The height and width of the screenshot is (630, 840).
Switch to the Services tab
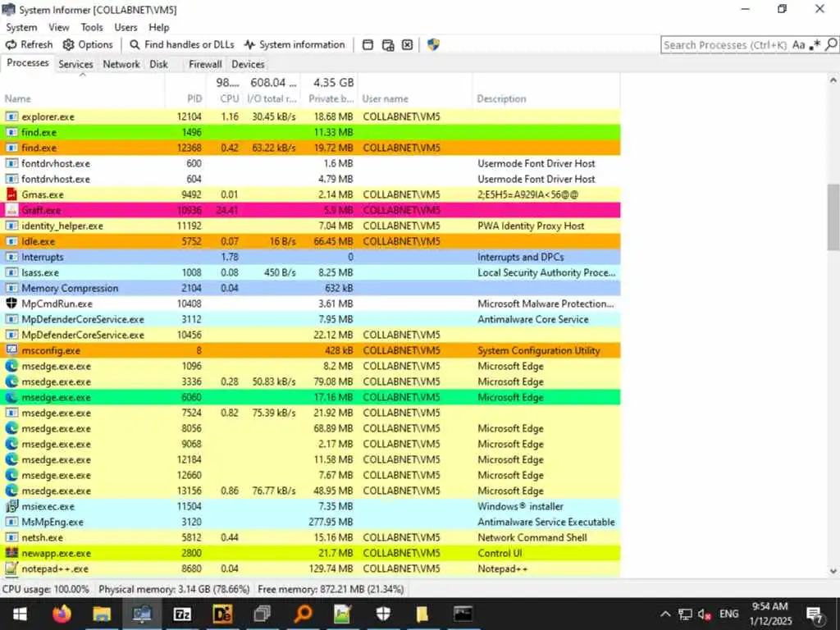[x=75, y=64]
